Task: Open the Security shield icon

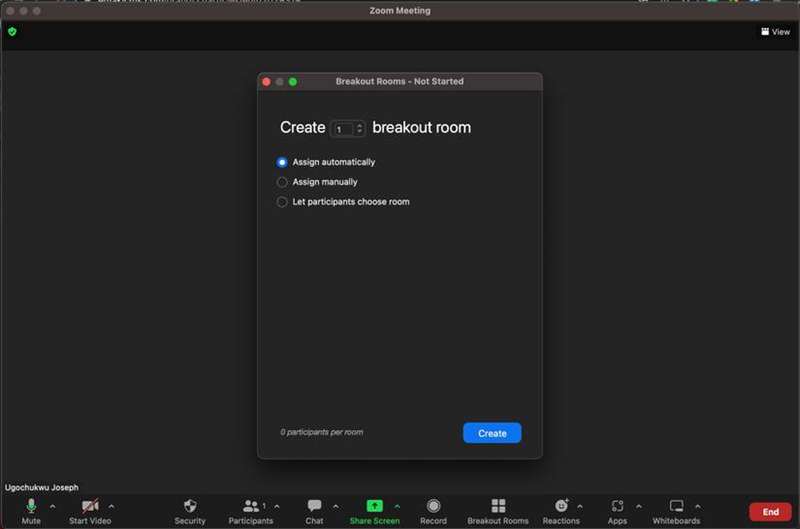Action: (190, 507)
